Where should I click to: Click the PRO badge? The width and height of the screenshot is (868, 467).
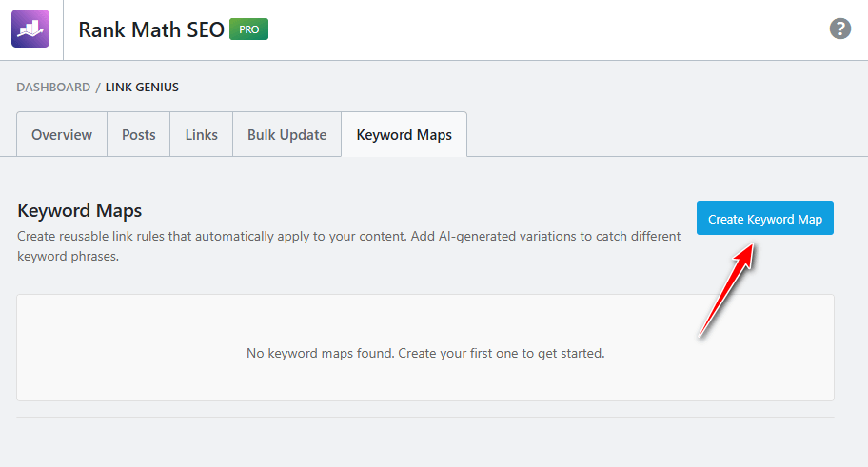248,29
